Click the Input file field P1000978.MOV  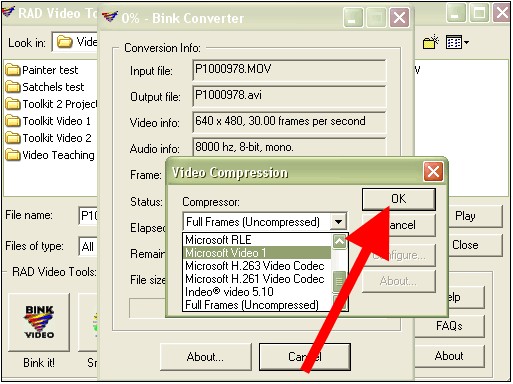coord(289,70)
